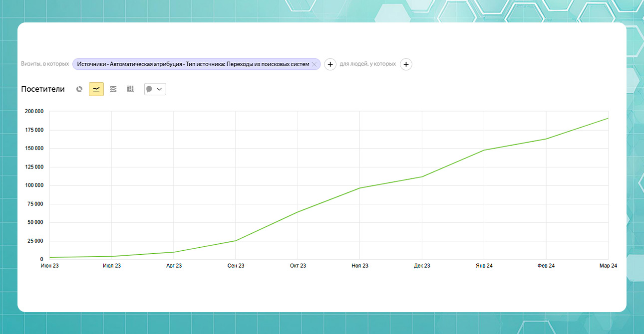Click the Фев 24 x-axis label
The width and height of the screenshot is (644, 334).
point(546,266)
